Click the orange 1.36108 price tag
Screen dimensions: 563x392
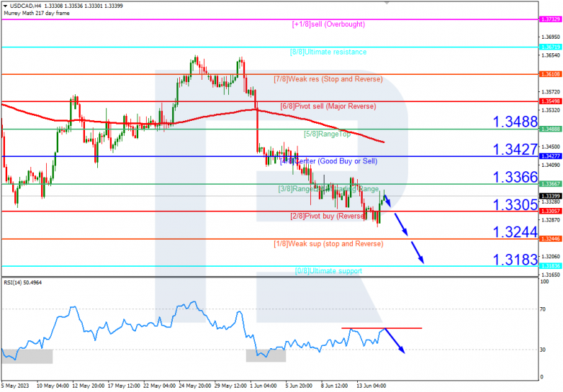tap(551, 74)
